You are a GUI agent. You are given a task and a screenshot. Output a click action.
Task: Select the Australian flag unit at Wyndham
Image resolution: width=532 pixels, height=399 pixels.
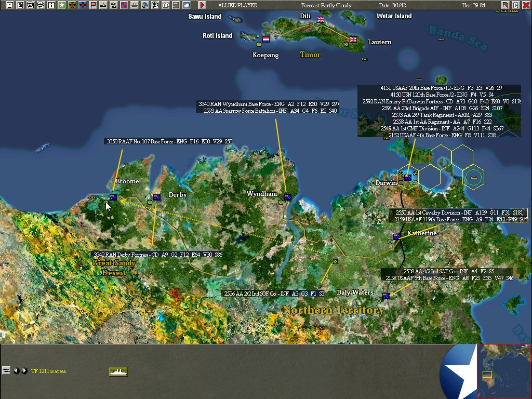(288, 197)
